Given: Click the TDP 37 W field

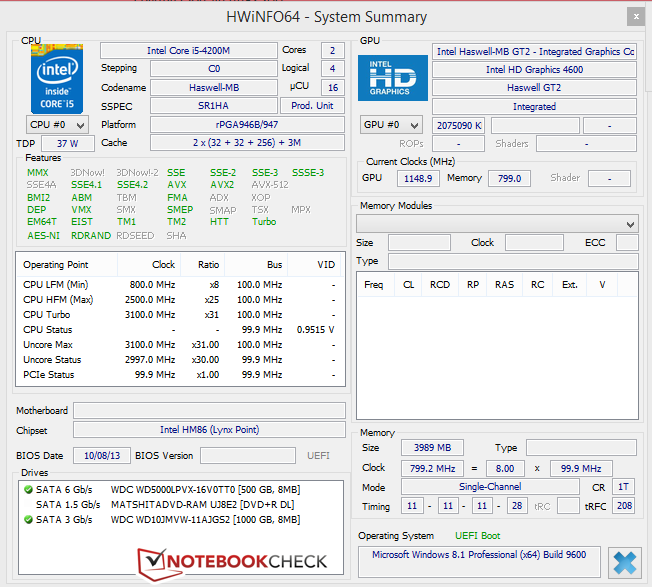Looking at the screenshot, I should click(x=68, y=143).
